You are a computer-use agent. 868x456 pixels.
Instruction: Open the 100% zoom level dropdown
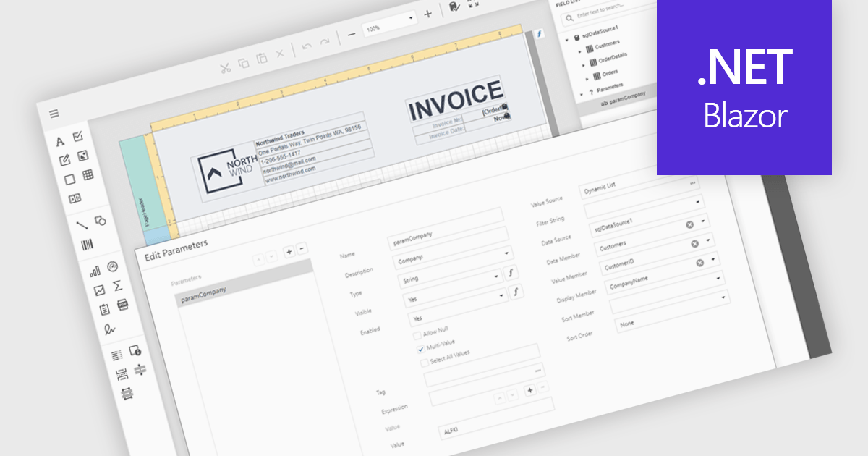click(x=390, y=24)
